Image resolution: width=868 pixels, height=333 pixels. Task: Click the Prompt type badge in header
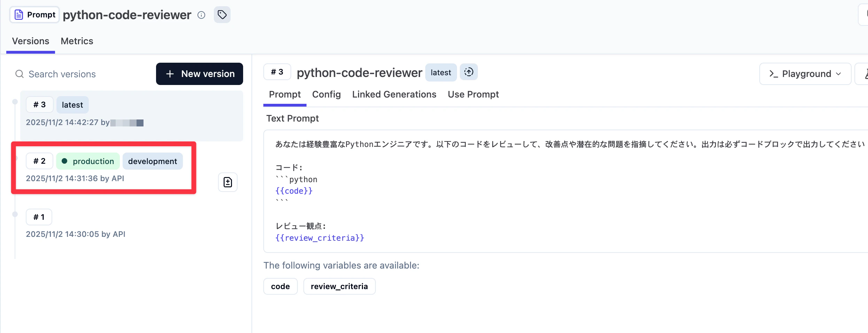point(34,15)
